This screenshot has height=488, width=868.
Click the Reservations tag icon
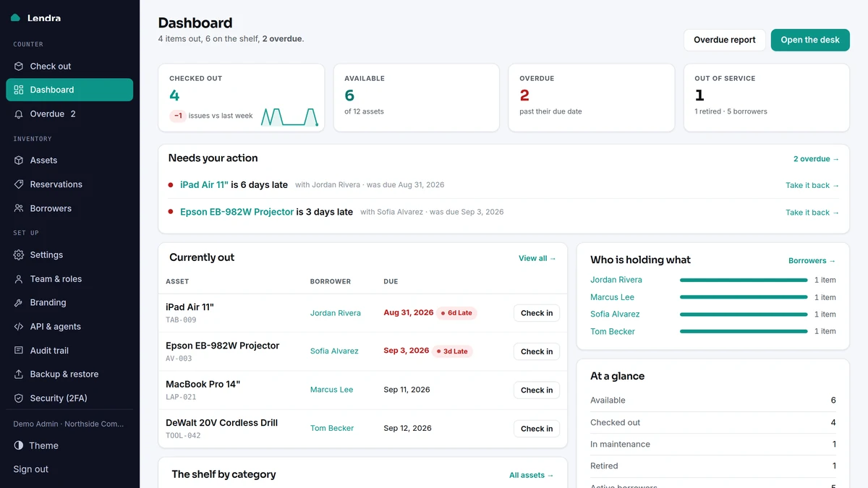(x=19, y=184)
